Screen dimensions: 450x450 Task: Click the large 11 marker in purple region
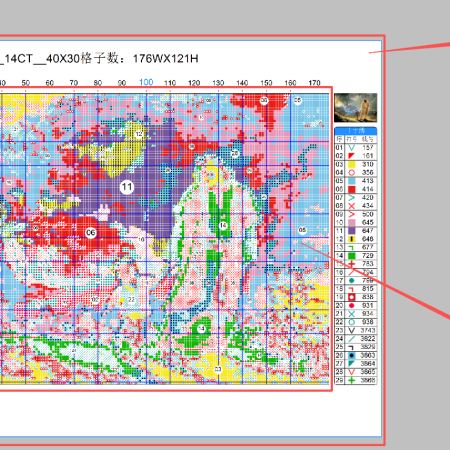tap(127, 187)
